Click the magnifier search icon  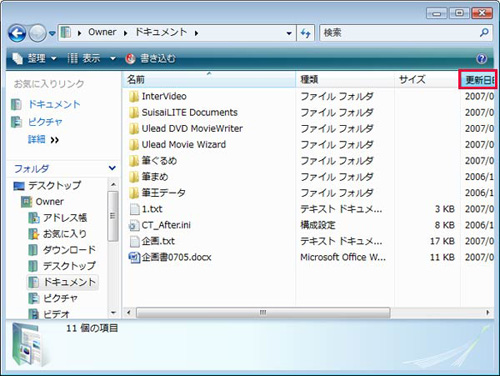coord(484,32)
